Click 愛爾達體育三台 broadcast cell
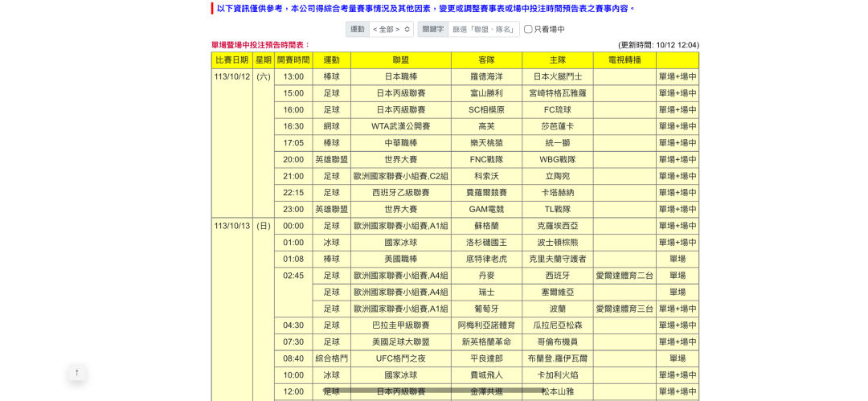This screenshot has width=868, height=401. [624, 309]
